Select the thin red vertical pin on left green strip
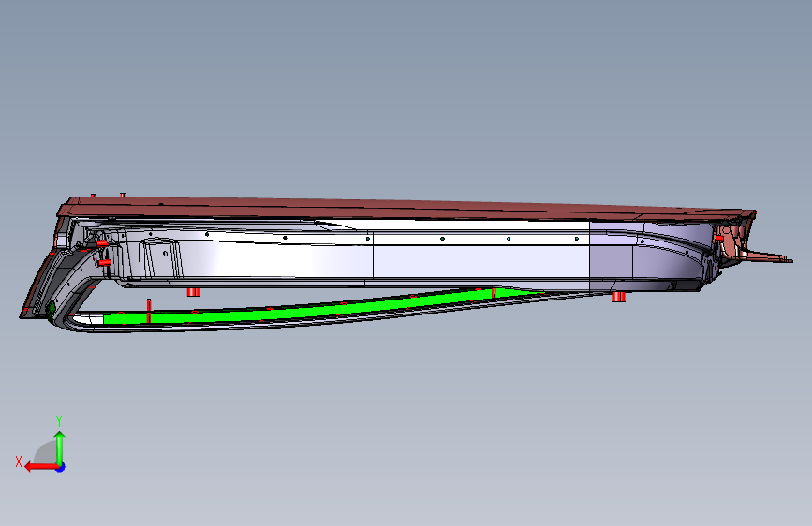The height and width of the screenshot is (526, 812). [x=149, y=311]
